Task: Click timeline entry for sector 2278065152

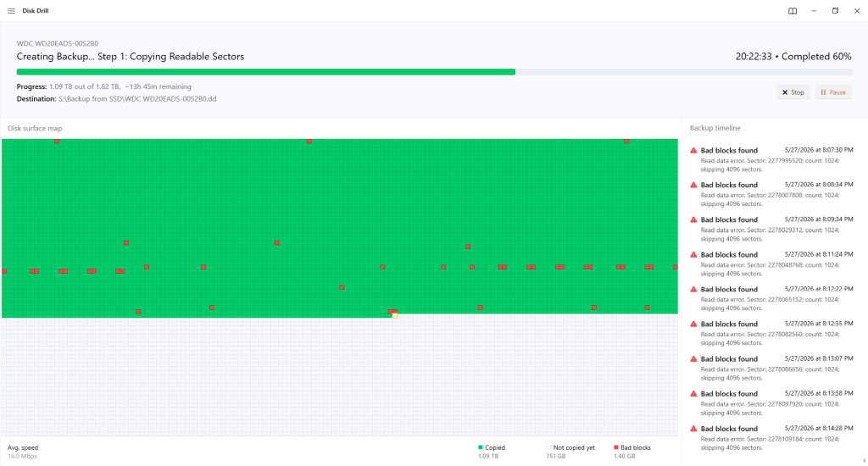Action: pyautogui.click(x=771, y=299)
